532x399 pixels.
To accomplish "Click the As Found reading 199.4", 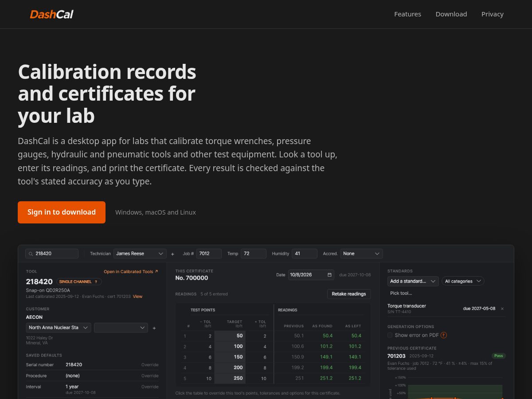I will point(326,368).
